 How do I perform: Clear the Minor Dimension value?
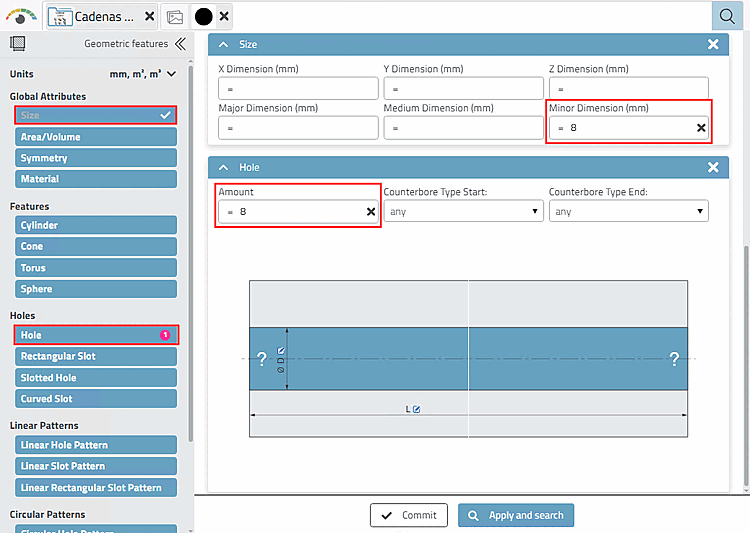tap(701, 128)
